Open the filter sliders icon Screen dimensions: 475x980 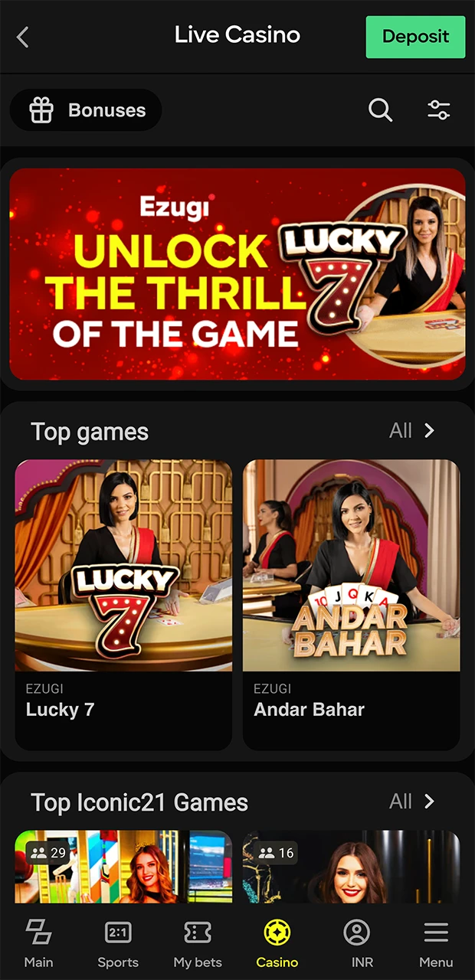pyautogui.click(x=439, y=110)
